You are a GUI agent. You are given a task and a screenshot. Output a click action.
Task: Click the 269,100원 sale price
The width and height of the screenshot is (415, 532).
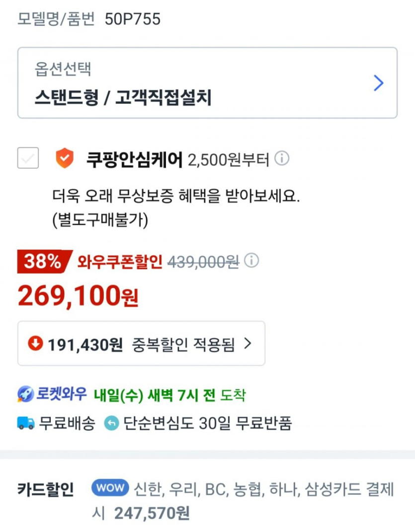point(78,296)
